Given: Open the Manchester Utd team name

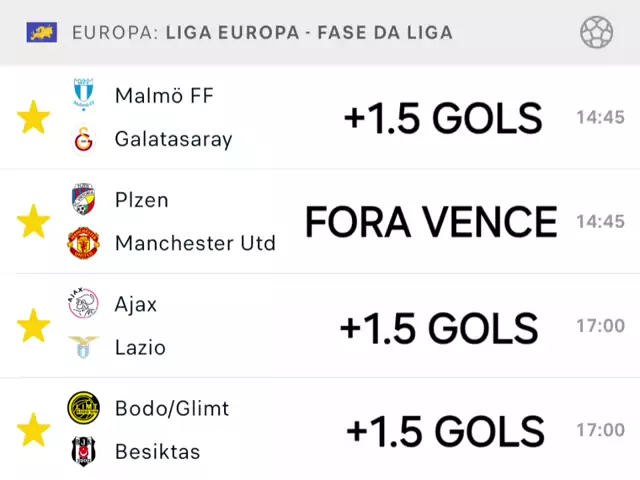Looking at the screenshot, I should (x=195, y=244).
